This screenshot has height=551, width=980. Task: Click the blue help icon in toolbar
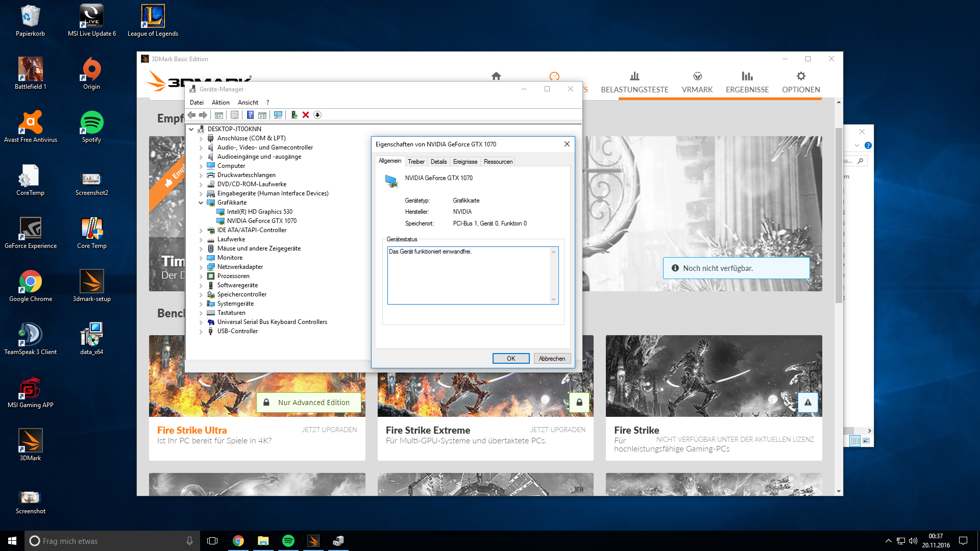pos(251,115)
